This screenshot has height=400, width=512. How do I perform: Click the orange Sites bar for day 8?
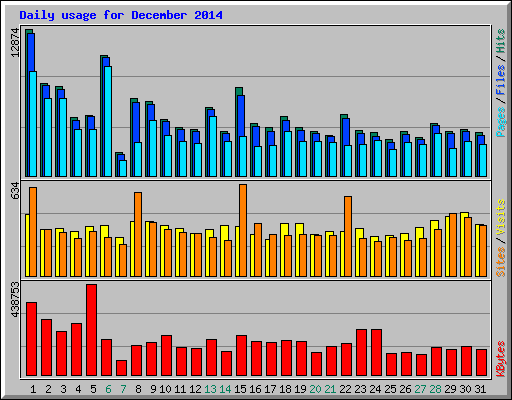[138, 234]
